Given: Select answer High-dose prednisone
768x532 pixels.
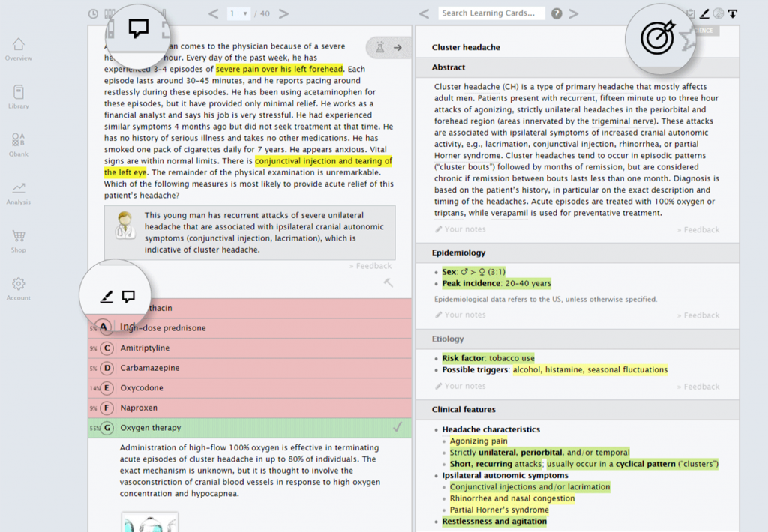Looking at the screenshot, I should point(250,328).
